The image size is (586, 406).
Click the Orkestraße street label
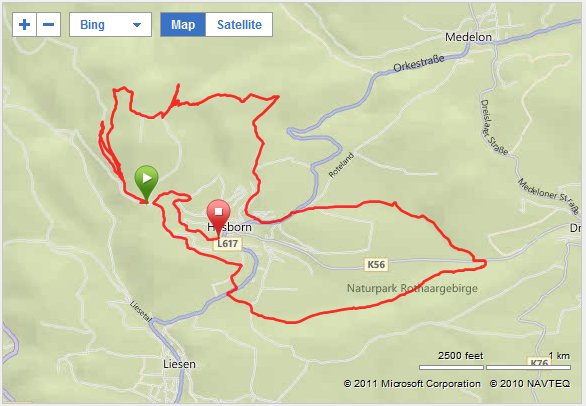click(x=419, y=64)
